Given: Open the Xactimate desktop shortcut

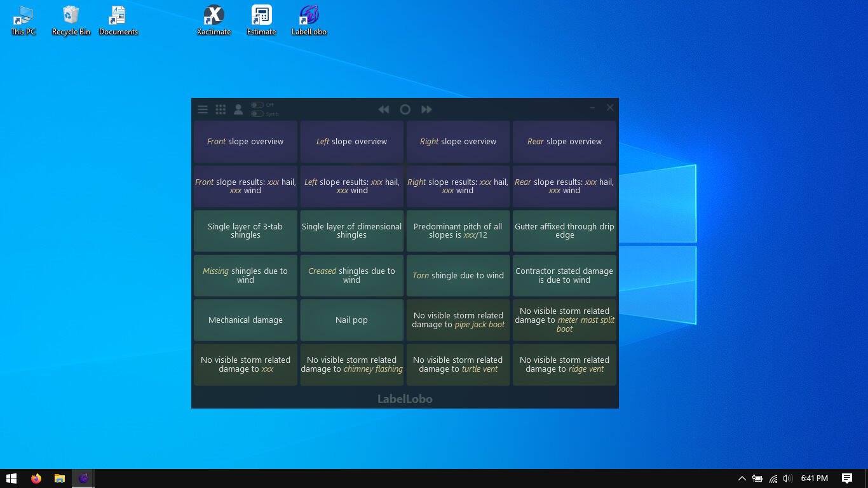Looking at the screenshot, I should [214, 20].
